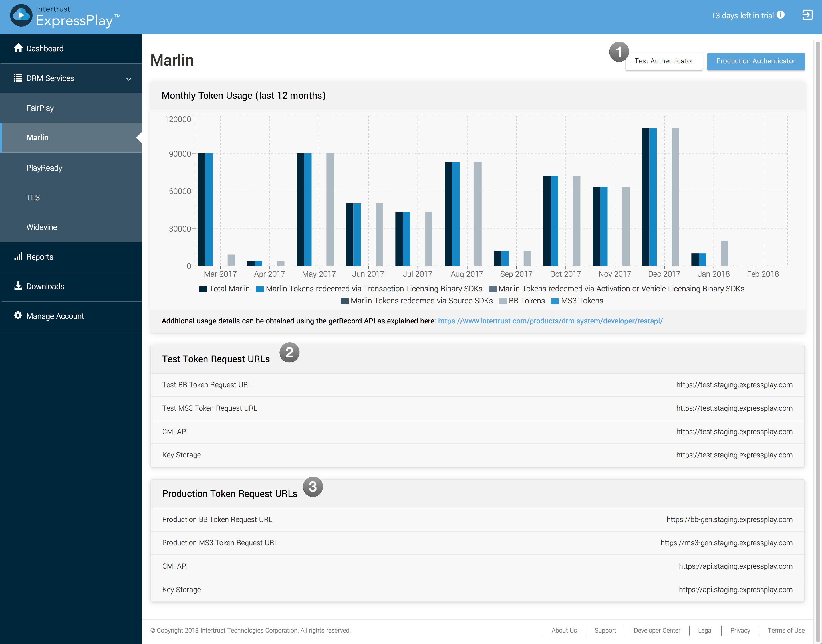Click the 'Test MS3 Token Request URL' label

[x=210, y=408]
